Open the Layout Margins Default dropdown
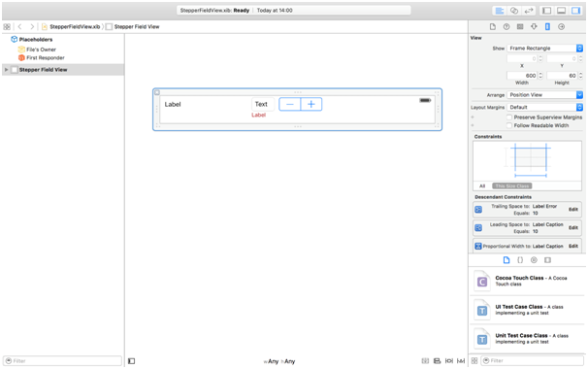 click(x=545, y=108)
